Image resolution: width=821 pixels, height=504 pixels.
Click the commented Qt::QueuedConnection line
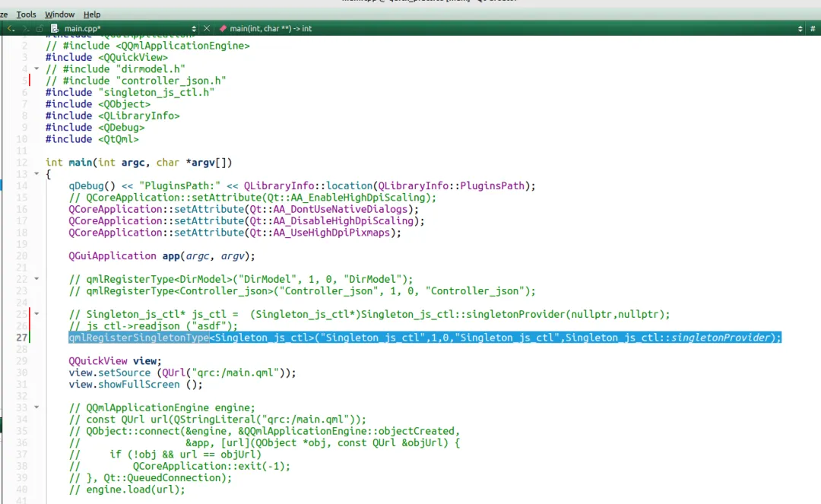[x=151, y=478]
